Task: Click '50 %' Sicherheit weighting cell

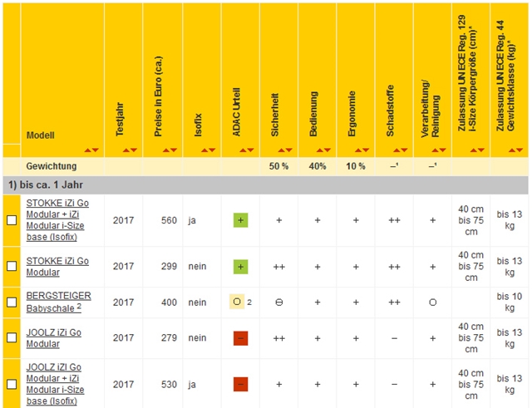Action: [279, 166]
